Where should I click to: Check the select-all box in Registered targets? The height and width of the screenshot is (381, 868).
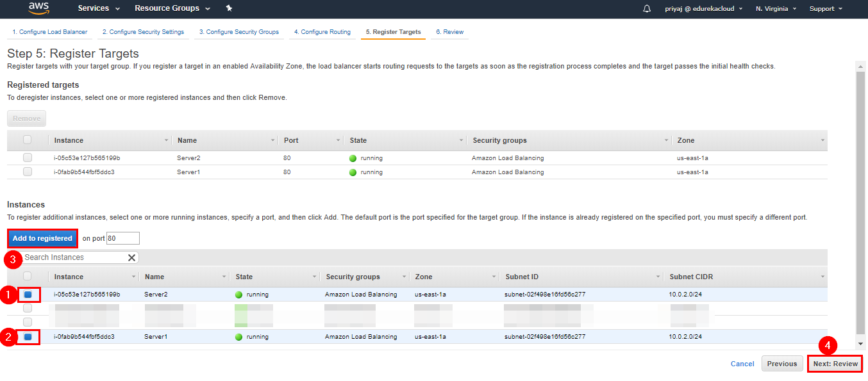point(26,140)
